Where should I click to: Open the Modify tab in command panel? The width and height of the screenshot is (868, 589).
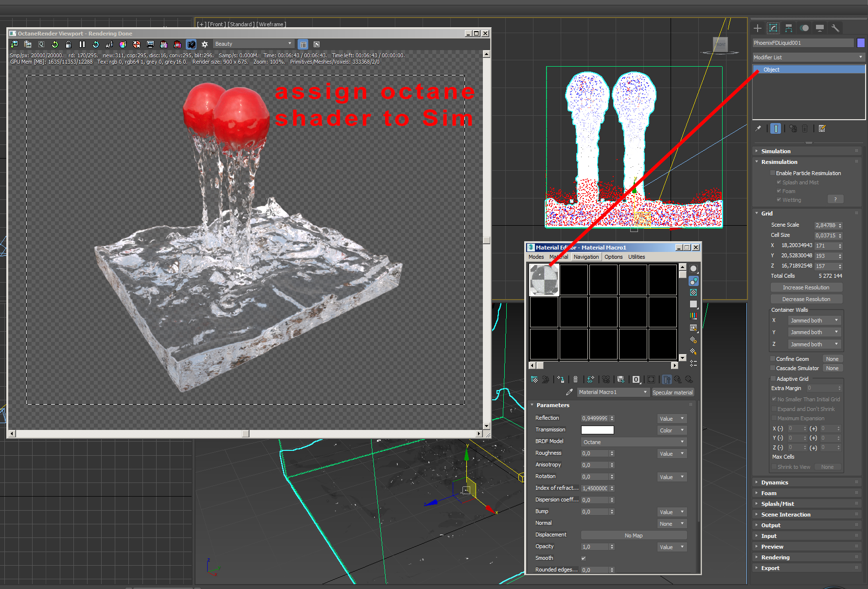click(773, 28)
